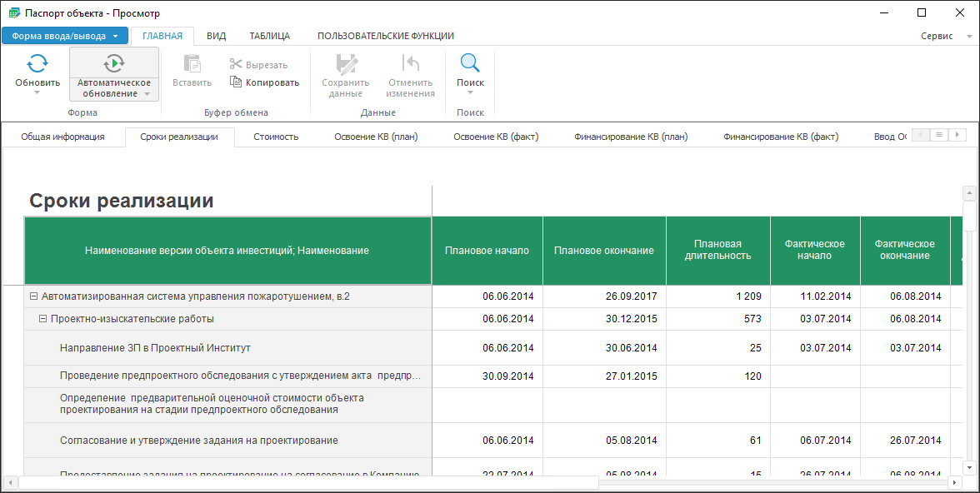Collapse Проектно-изыскательские работы tree node

point(42,319)
